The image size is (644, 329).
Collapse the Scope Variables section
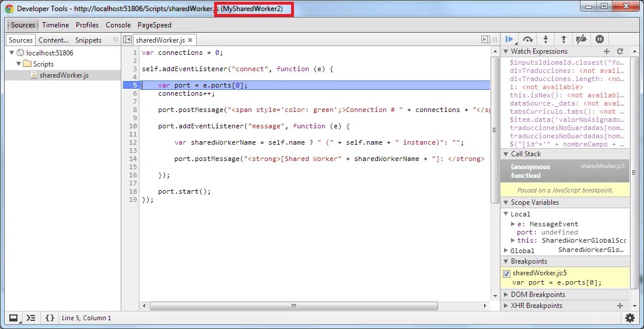pos(506,202)
